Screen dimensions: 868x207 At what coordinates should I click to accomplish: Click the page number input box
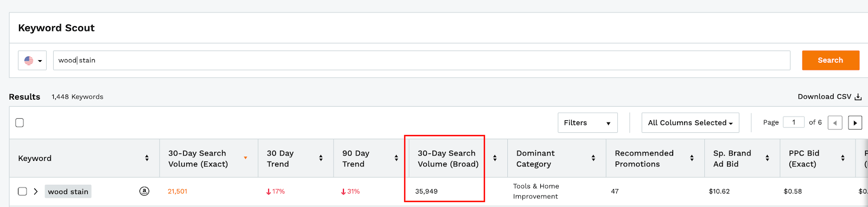pos(794,122)
